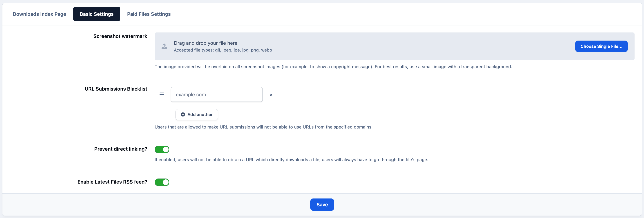
Task: Click the 'Drag and drop your file here' text
Action: click(205, 43)
